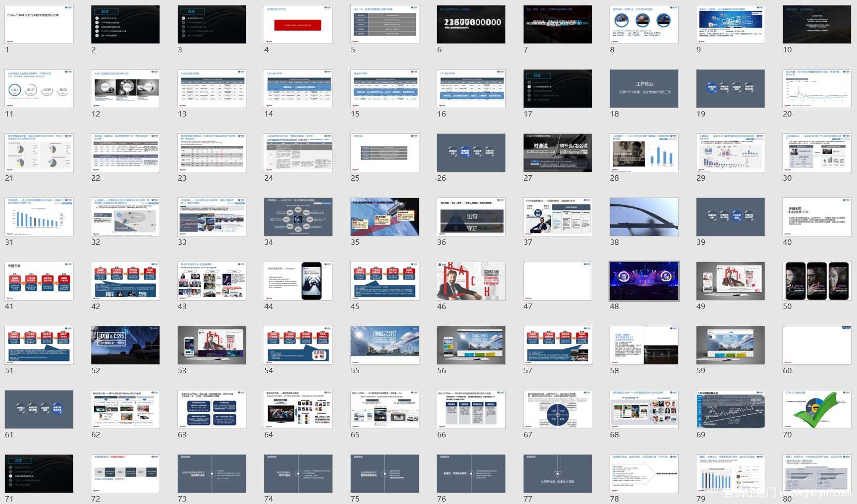Select slide 38 bridge photo thumbnail
Viewport: 857px width, 504px height.
pos(644,217)
